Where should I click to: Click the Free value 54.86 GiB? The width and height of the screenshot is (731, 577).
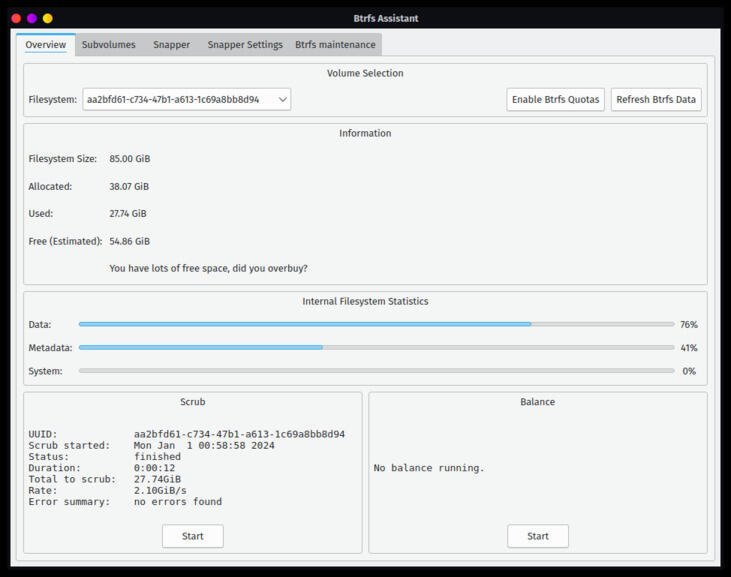pyautogui.click(x=130, y=241)
